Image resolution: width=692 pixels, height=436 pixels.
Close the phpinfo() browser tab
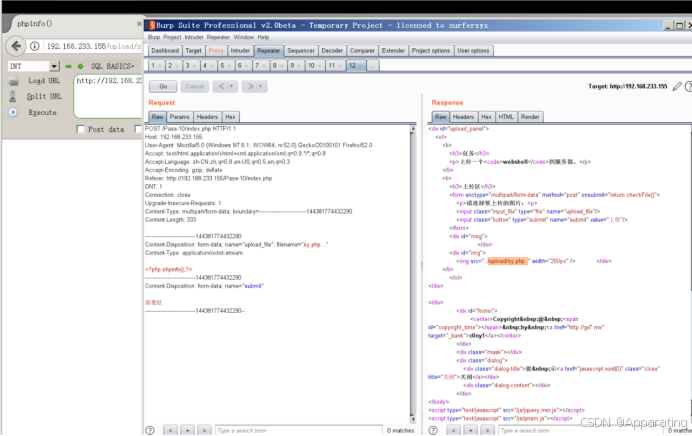139,24
